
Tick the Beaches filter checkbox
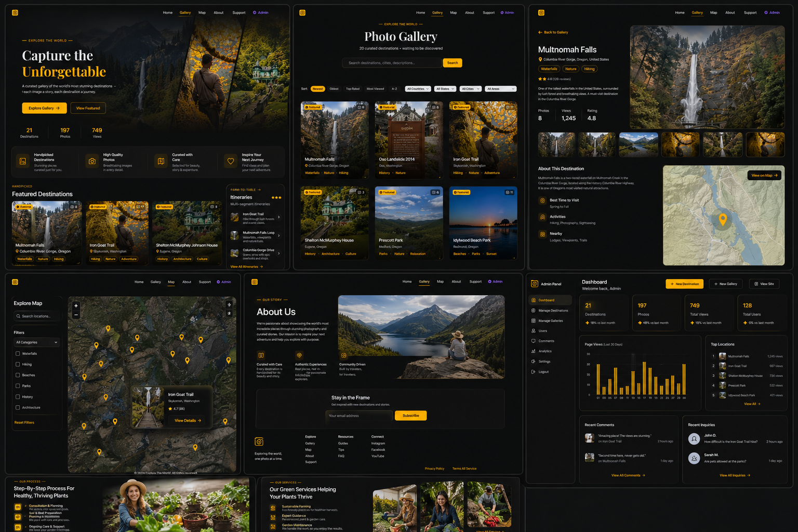pos(18,375)
